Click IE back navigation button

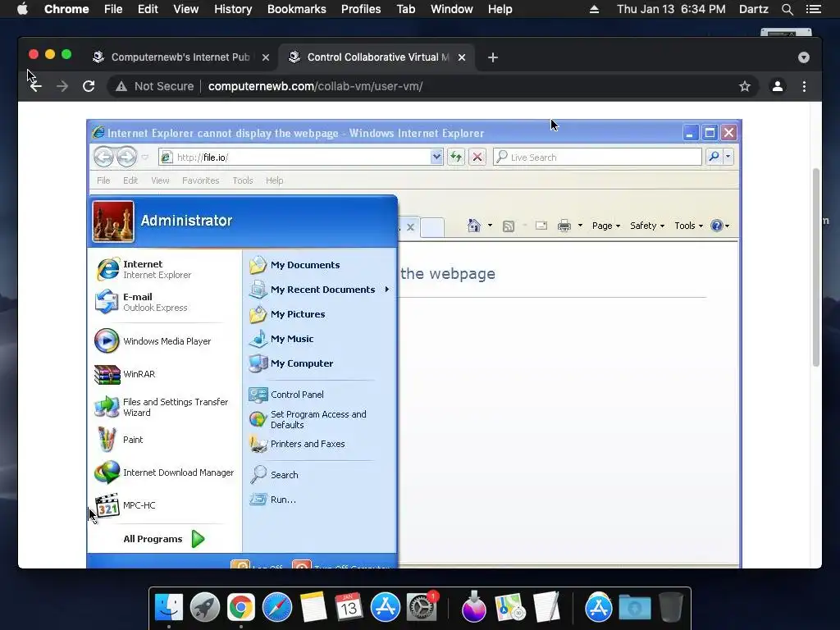coord(103,157)
